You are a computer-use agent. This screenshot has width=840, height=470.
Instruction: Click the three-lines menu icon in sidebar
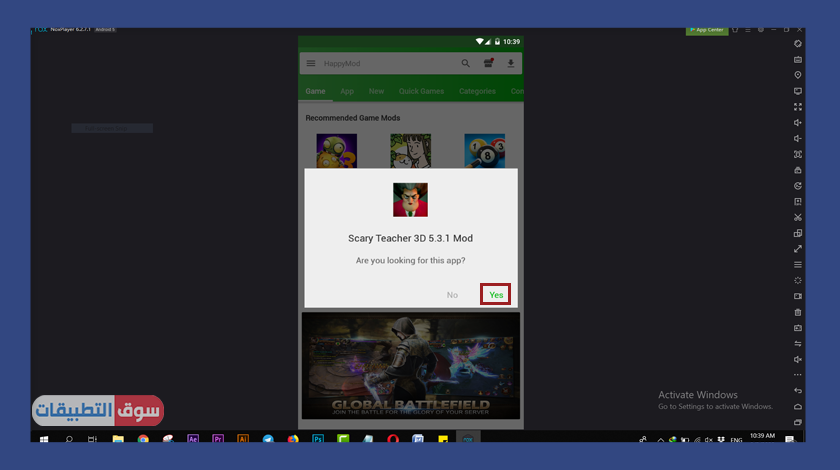point(798,265)
